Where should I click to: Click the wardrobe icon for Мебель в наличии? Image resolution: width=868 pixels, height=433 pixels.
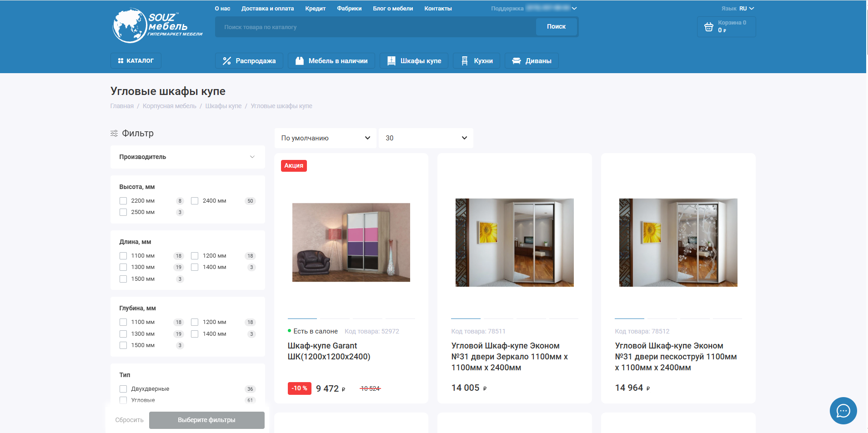299,61
